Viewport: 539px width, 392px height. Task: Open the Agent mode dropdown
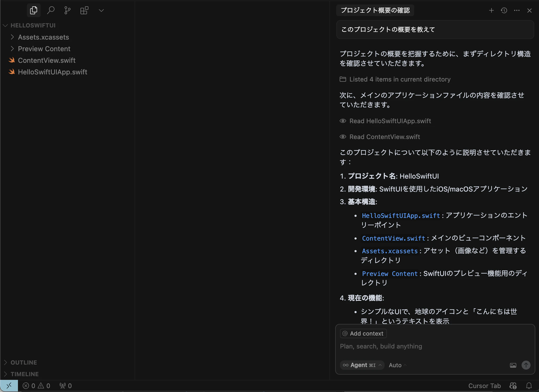[362, 365]
